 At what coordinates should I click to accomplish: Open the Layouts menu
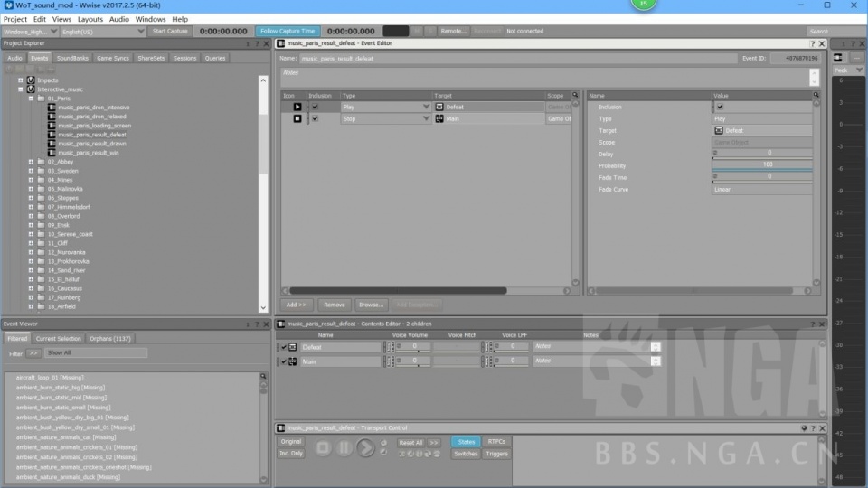[x=90, y=19]
